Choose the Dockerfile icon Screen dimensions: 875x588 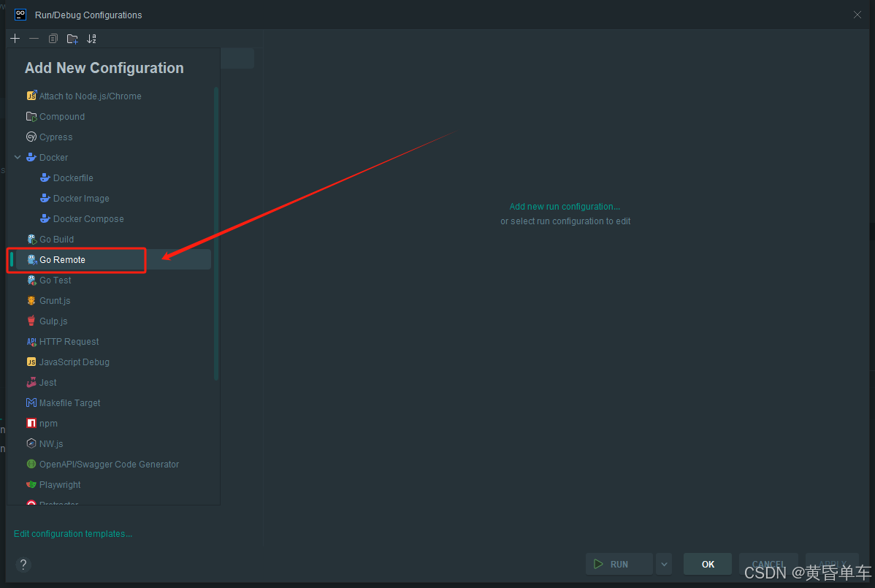click(x=45, y=178)
